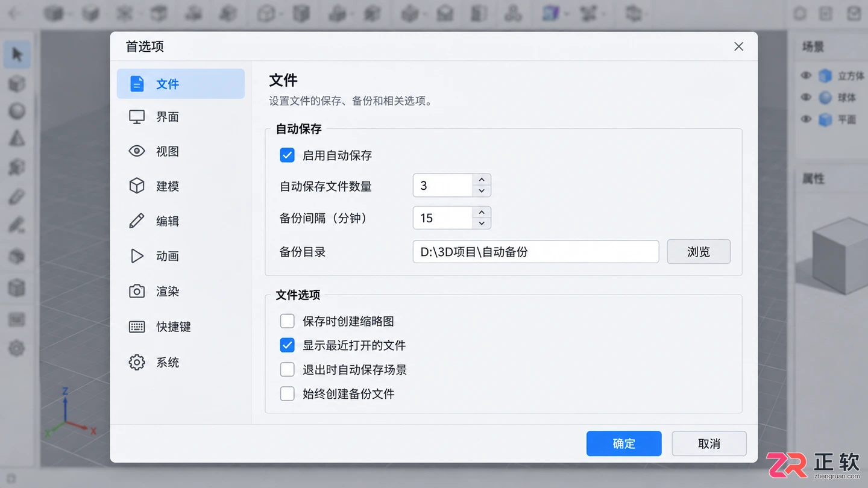Open the 界面 settings category
Image resolution: width=868 pixels, height=488 pixels.
(x=180, y=117)
